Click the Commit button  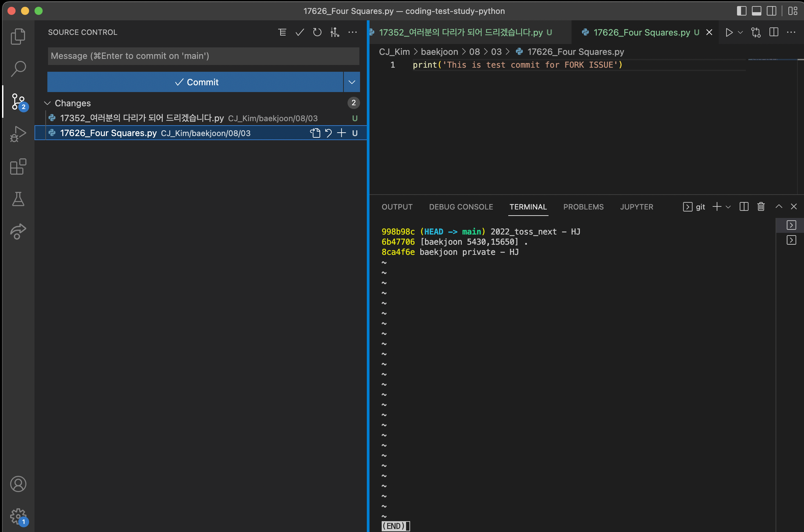click(x=195, y=82)
